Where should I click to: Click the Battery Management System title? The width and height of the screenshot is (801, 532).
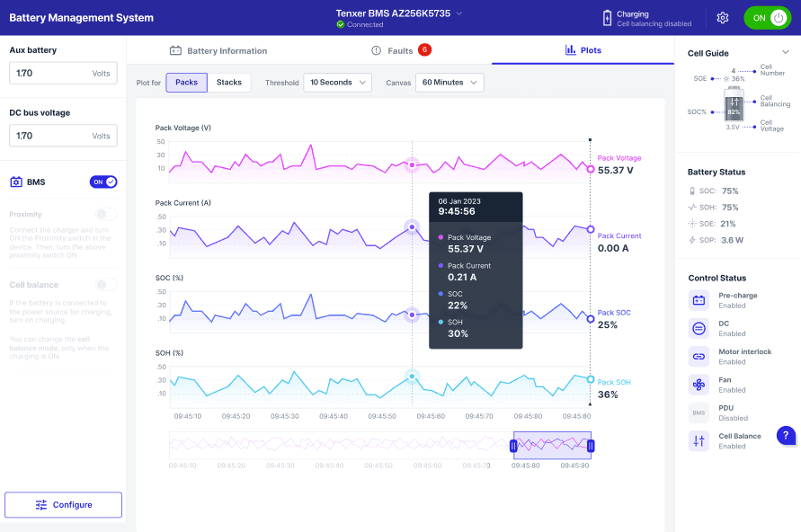(x=81, y=18)
